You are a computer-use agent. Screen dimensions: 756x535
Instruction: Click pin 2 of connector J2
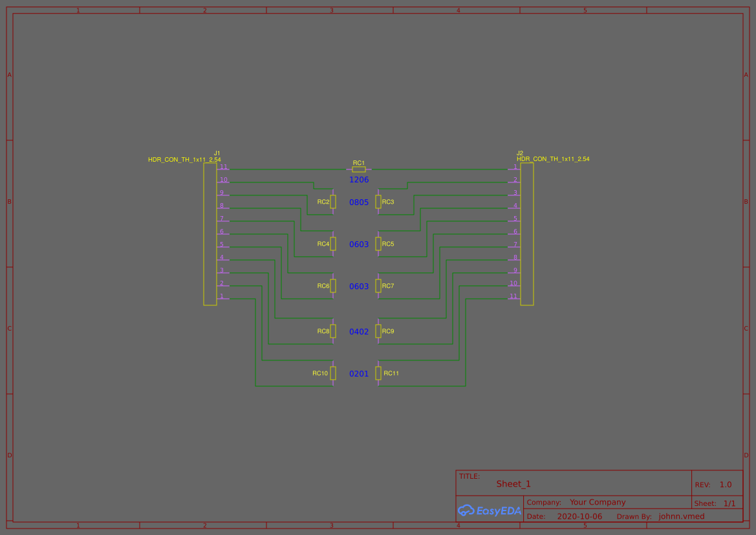pyautogui.click(x=514, y=180)
